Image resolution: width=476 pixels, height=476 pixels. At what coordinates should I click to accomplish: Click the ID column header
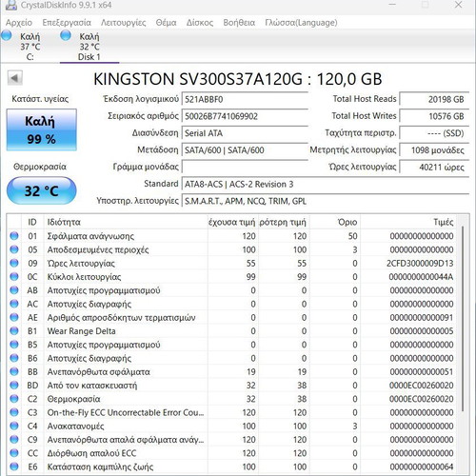pos(32,222)
